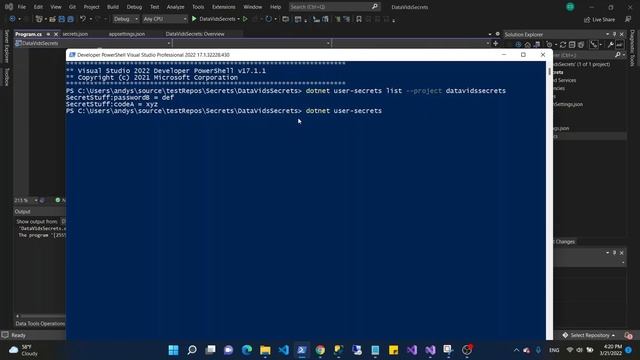Open the Git menu
The height and width of the screenshot is (360, 640).
point(72,7)
